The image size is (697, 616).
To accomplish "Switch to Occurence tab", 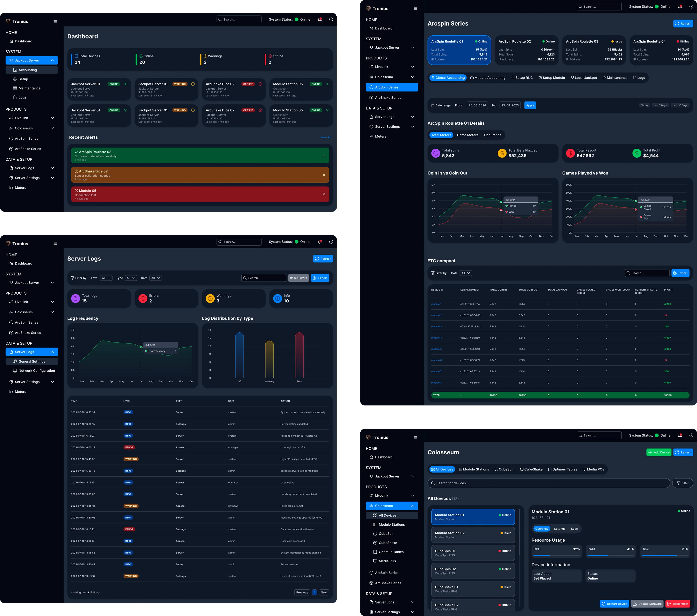I will pyautogui.click(x=493, y=135).
